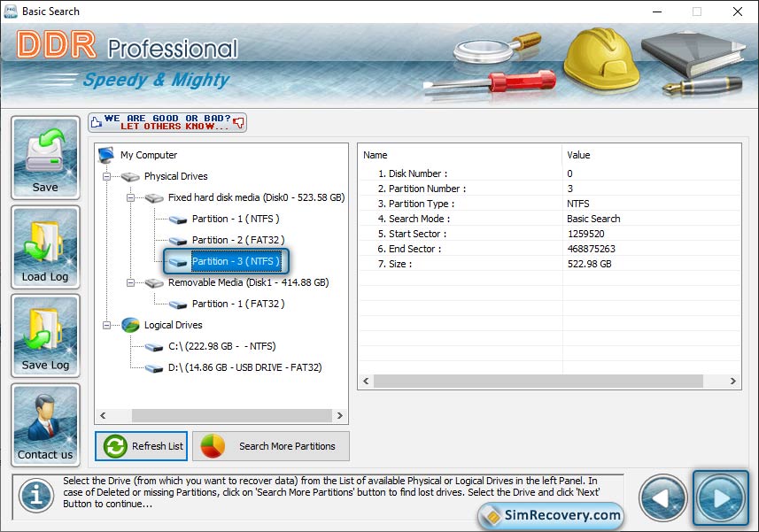This screenshot has height=532, width=759.
Task: Click the app icon in the title bar
Action: (10, 12)
